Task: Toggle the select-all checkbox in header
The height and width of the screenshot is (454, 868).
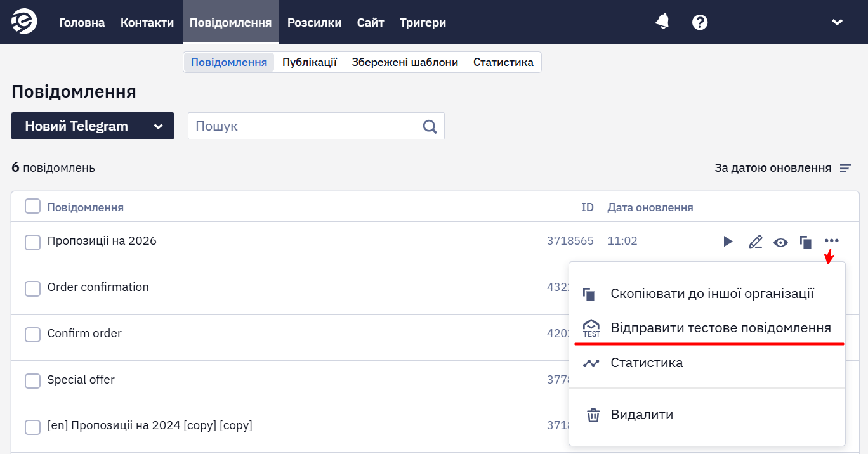Action: tap(32, 207)
